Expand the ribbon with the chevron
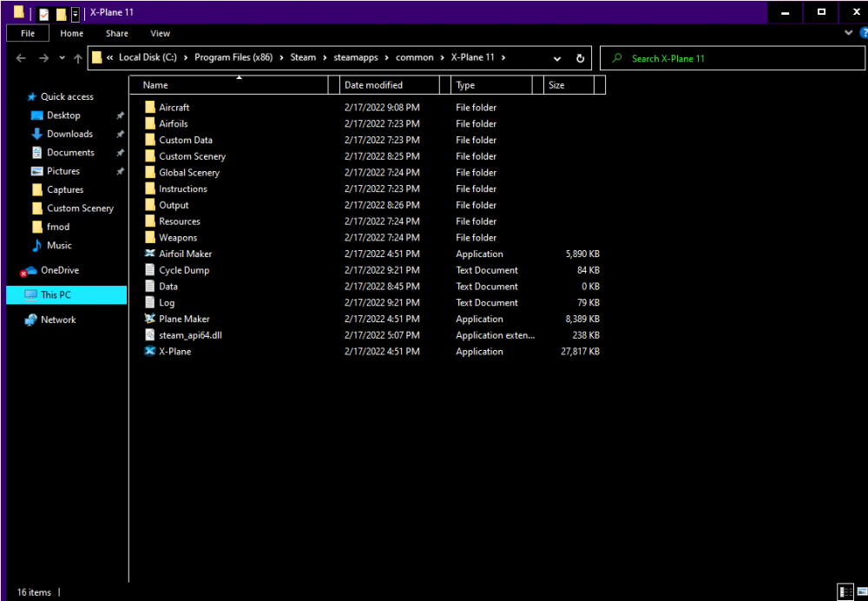 851,33
